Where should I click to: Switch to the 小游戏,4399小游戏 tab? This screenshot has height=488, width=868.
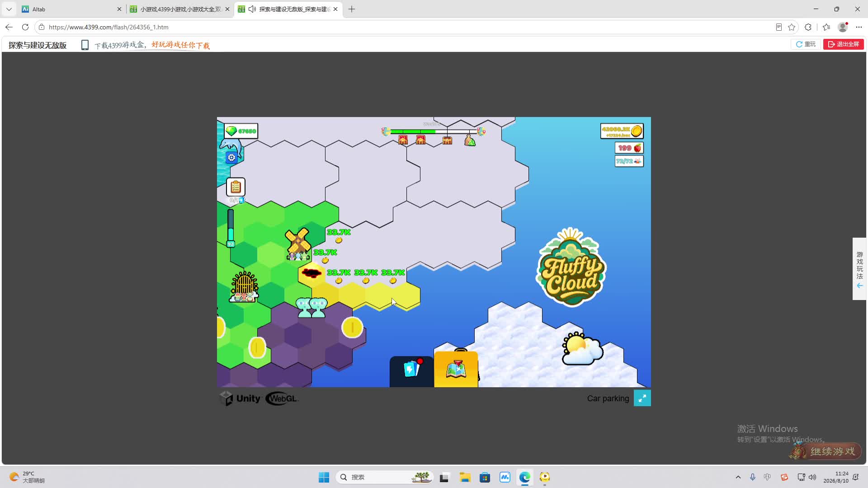(x=180, y=9)
